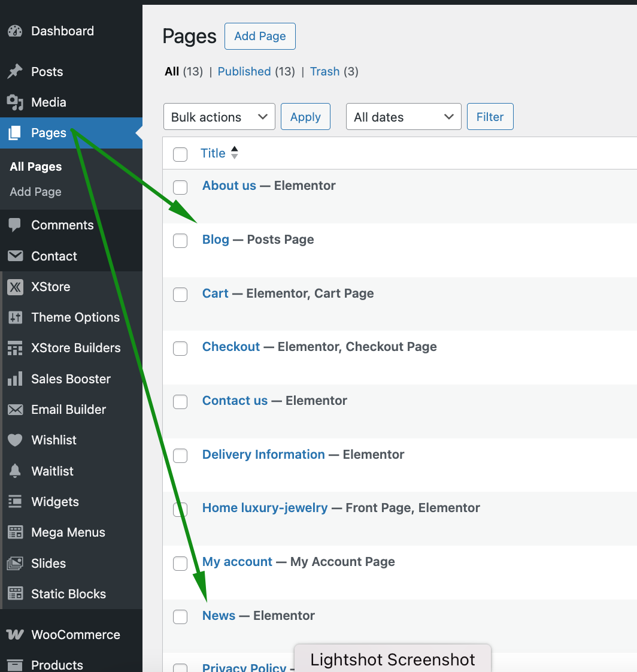Click the Waitlist bell icon
637x672 pixels.
[15, 471]
